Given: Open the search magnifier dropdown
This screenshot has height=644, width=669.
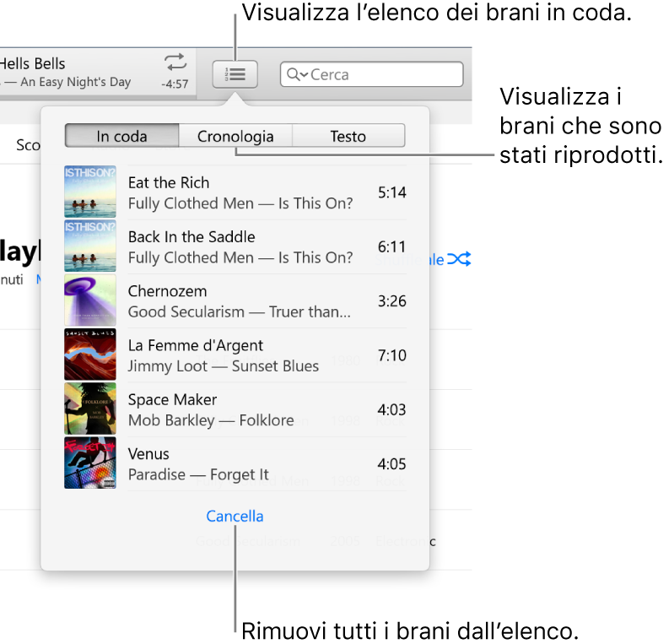Looking at the screenshot, I should (297, 74).
